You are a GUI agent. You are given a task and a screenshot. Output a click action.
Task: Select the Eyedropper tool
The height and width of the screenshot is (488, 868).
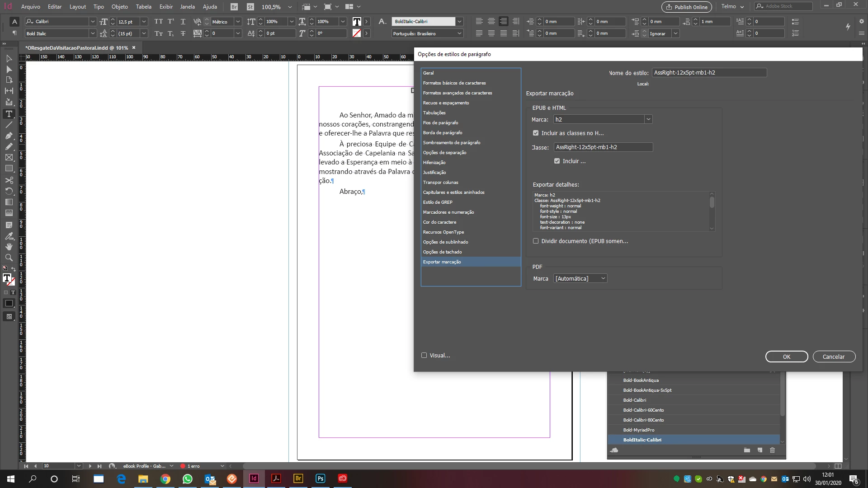(9, 236)
